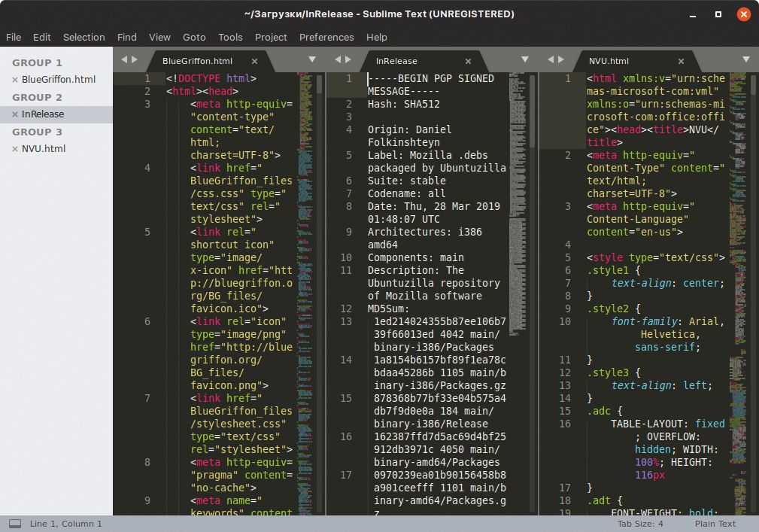Close the NVU.html tab with its X icon

coord(680,61)
